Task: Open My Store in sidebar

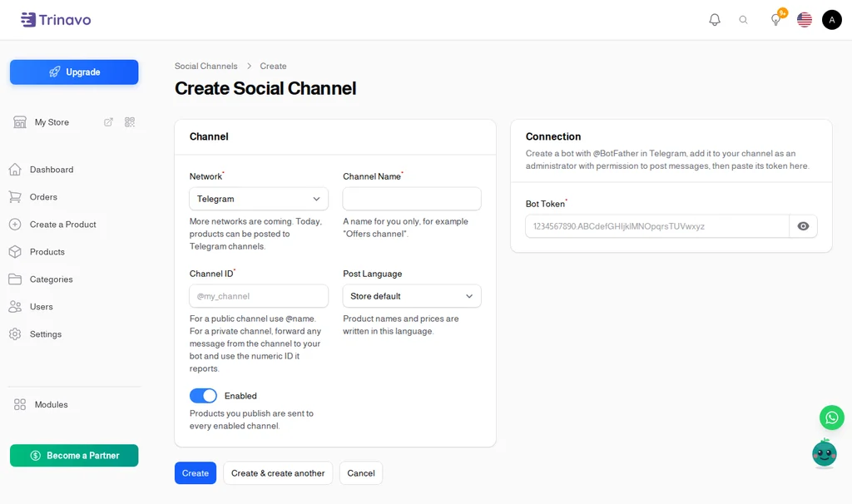Action: click(52, 122)
